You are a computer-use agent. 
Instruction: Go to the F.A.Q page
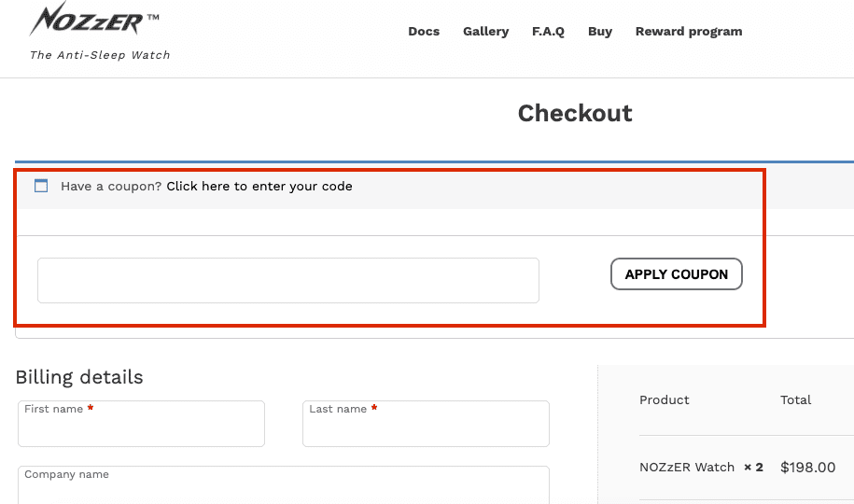[x=548, y=32]
